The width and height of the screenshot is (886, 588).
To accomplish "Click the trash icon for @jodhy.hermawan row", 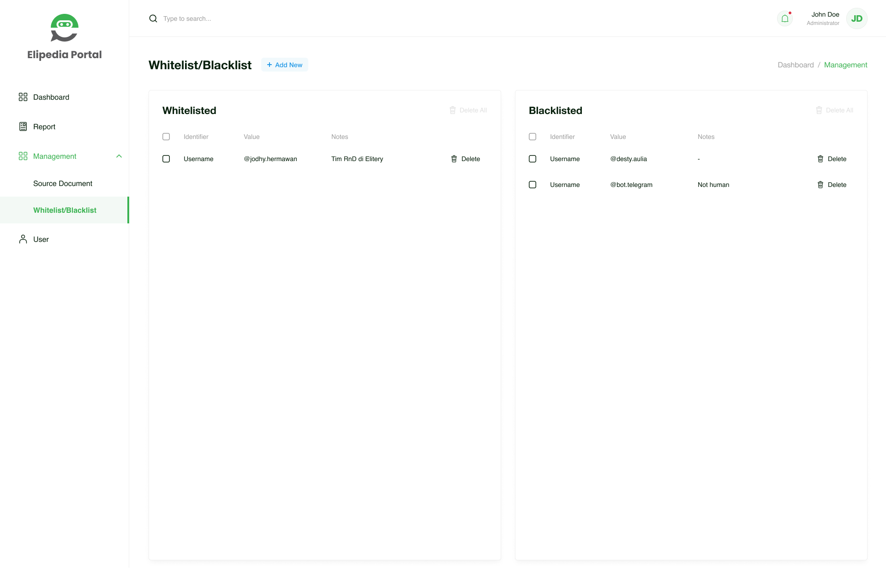I will [x=454, y=159].
